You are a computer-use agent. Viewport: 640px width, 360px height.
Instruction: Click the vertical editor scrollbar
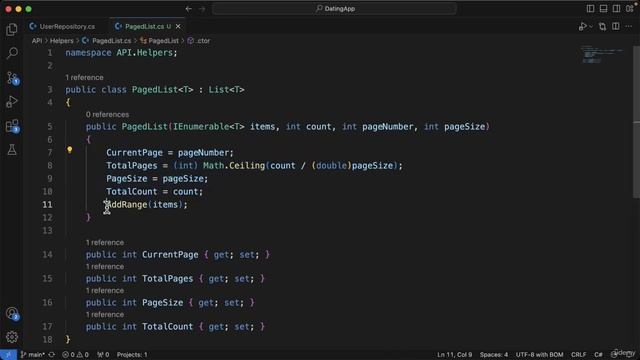coord(636,122)
